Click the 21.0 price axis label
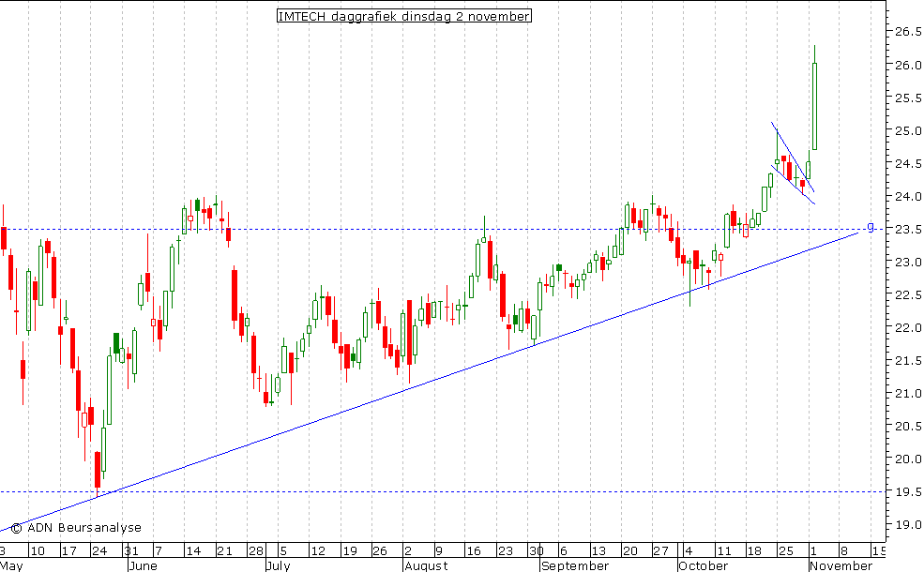The height and width of the screenshot is (572, 924). [x=906, y=393]
